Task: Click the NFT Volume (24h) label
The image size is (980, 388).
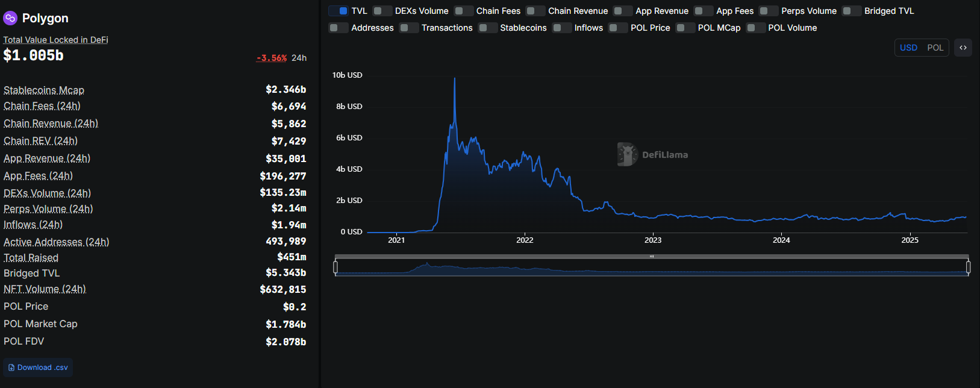Action: tap(45, 289)
